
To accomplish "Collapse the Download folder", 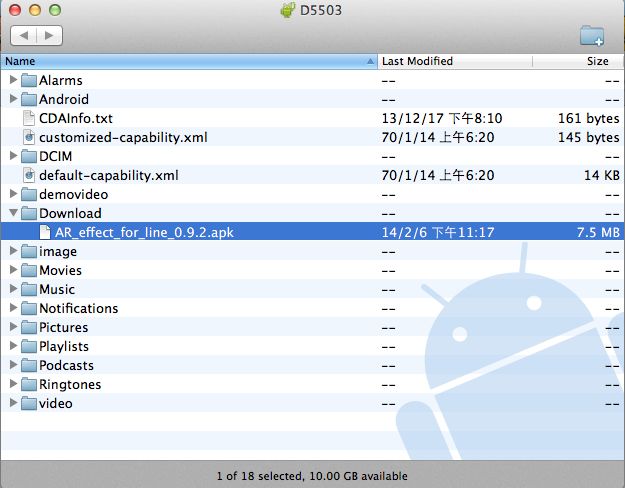I will (13, 213).
